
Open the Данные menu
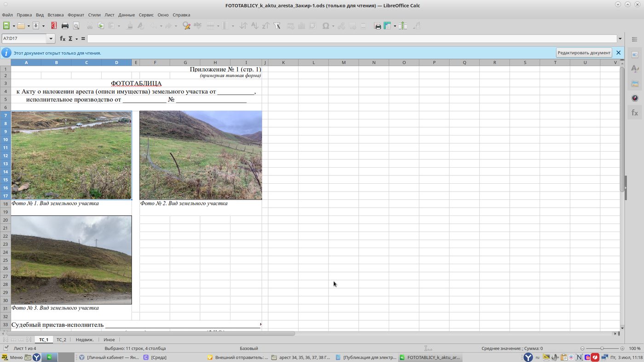coord(126,15)
